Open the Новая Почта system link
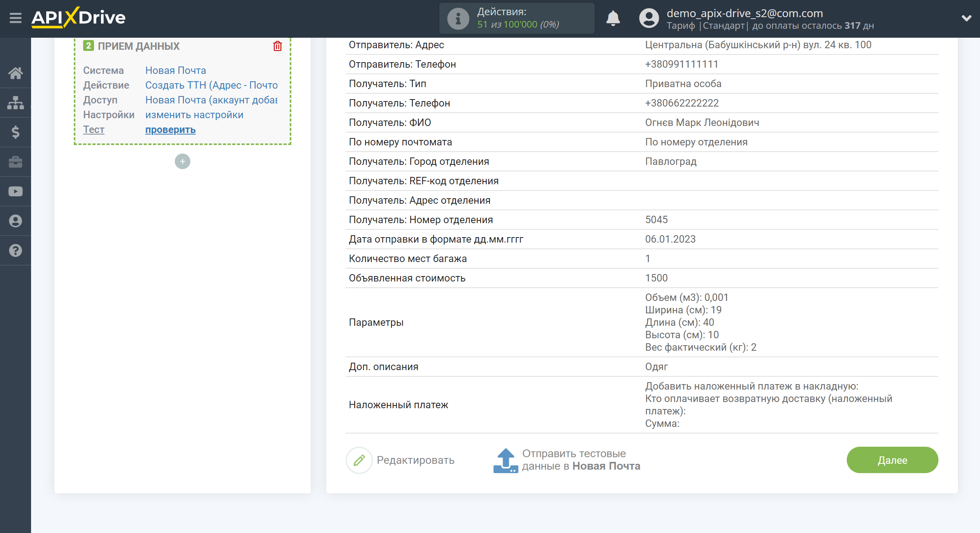The width and height of the screenshot is (980, 533). click(176, 70)
